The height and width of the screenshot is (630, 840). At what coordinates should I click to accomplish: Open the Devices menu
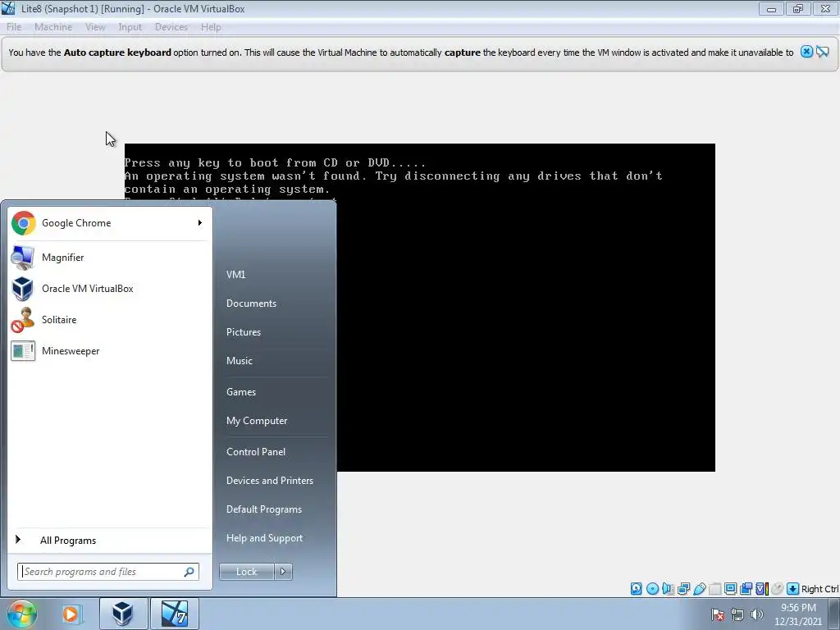(171, 27)
